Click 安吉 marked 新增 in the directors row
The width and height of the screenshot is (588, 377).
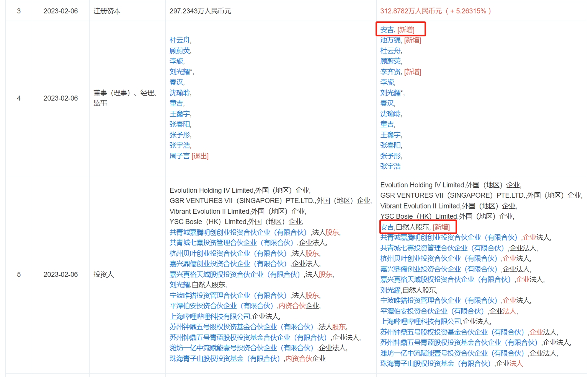tap(387, 30)
